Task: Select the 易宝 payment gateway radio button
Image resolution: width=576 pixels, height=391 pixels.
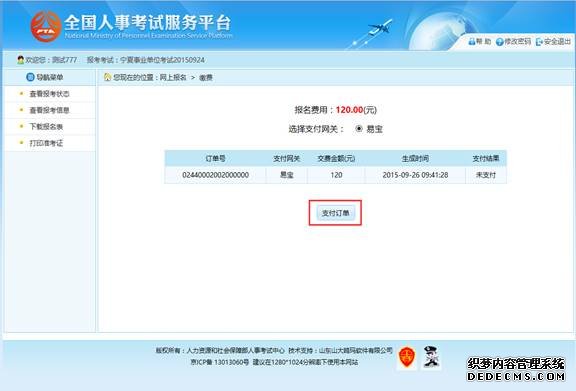Action: 359,129
